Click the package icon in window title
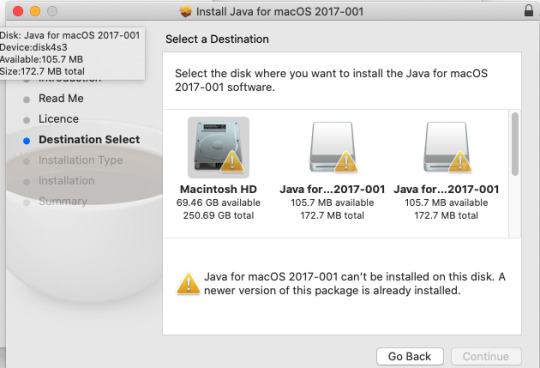540x368 pixels. pyautogui.click(x=186, y=12)
